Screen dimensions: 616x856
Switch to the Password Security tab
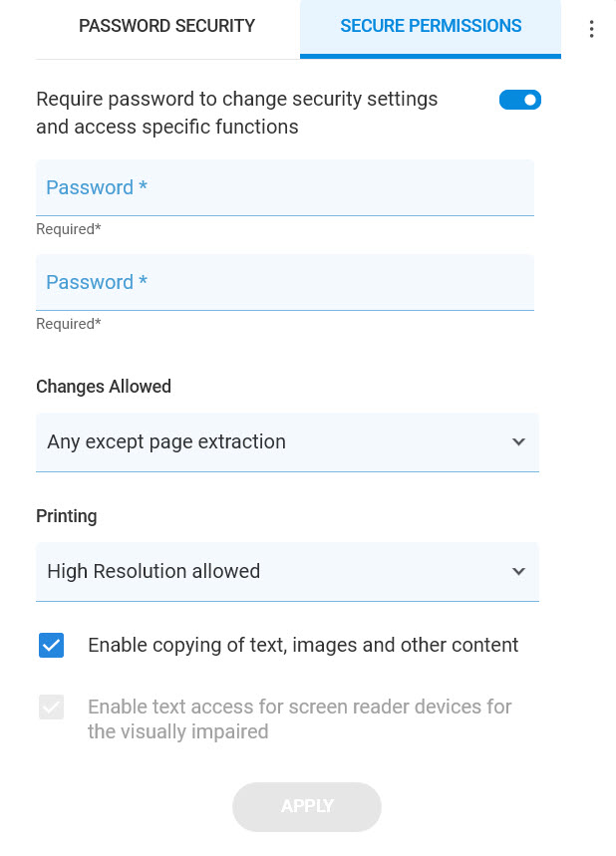click(x=166, y=26)
